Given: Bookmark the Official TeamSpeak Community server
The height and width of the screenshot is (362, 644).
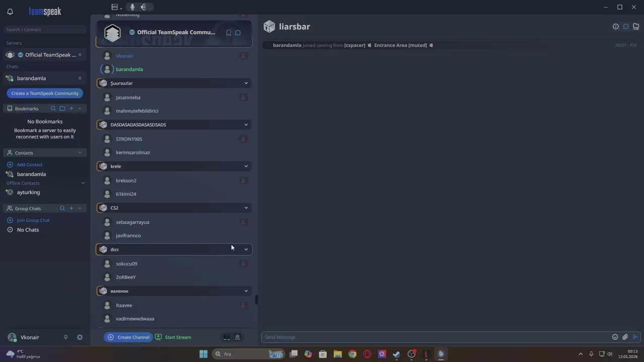Looking at the screenshot, I should click(x=228, y=33).
